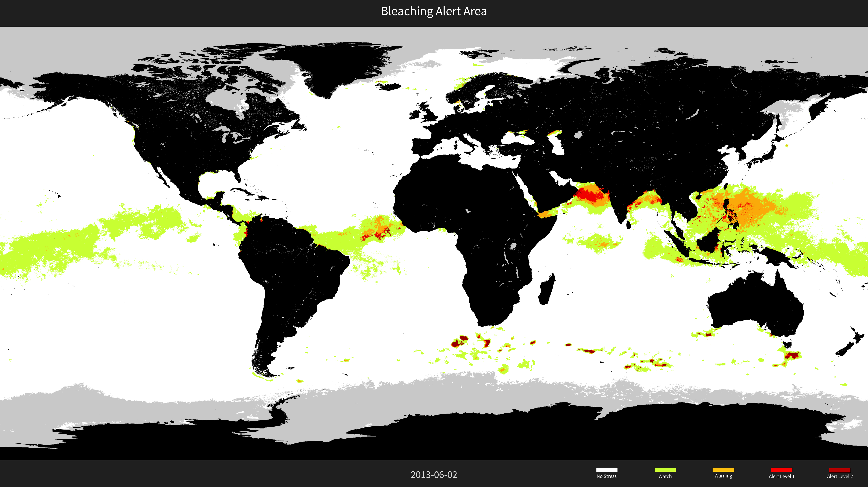
Task: Click the "No Stress" legend label
Action: (607, 476)
